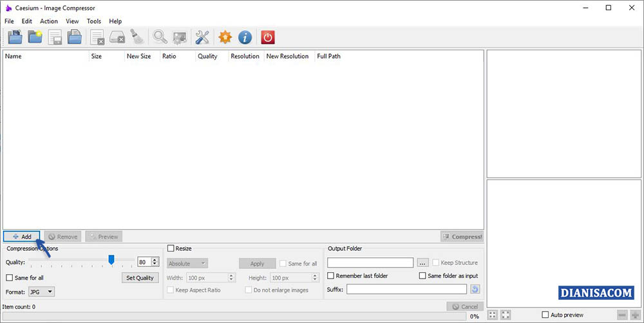Click the red power Exit icon
644x323 pixels.
(267, 37)
